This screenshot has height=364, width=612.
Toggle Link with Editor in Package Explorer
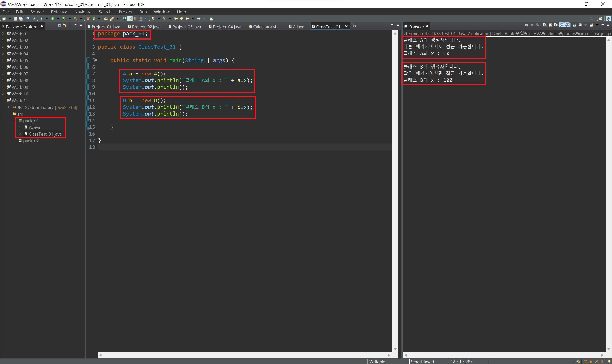coord(65,25)
